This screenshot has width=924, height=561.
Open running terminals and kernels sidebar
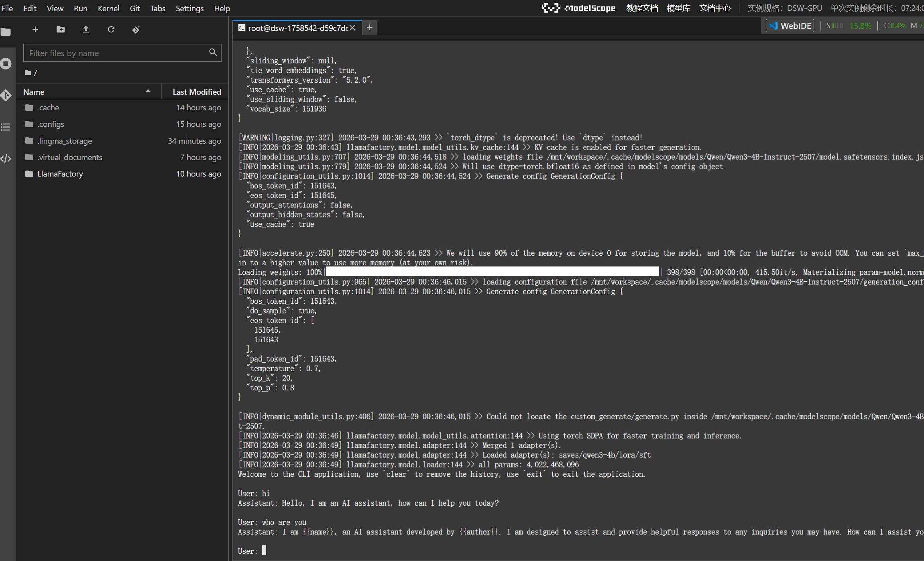point(6,63)
